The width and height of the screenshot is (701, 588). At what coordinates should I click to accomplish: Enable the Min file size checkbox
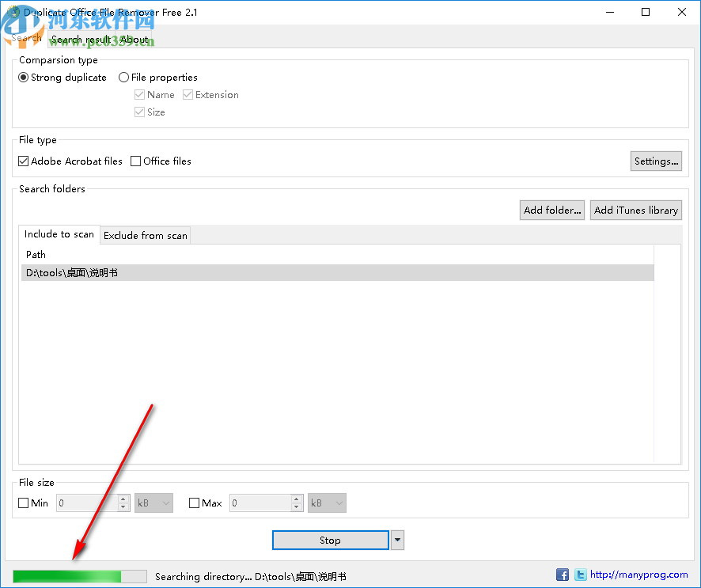click(24, 503)
